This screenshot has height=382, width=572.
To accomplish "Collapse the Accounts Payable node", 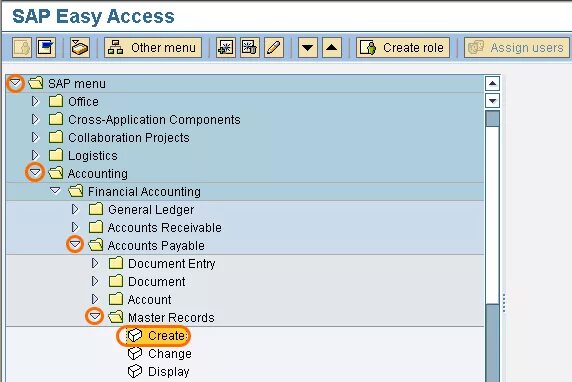I will click(x=75, y=244).
